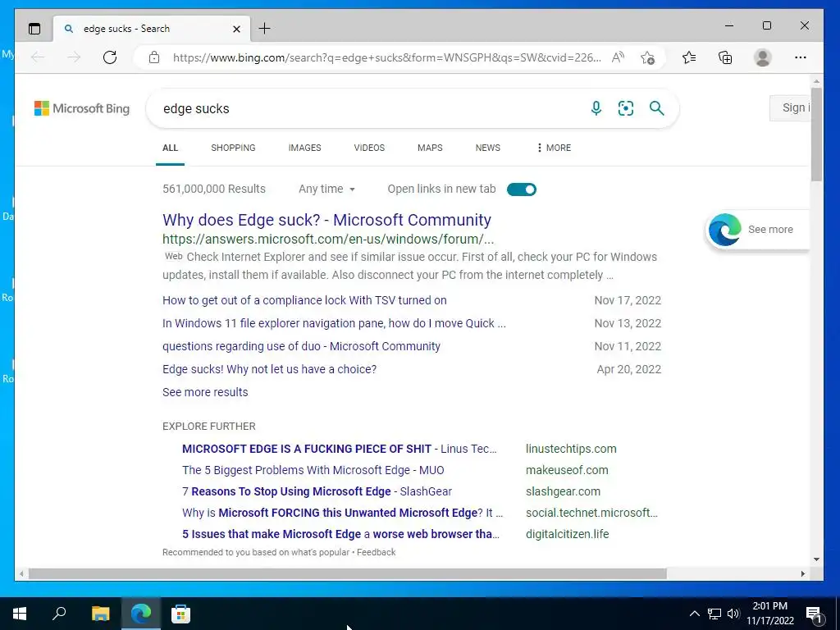This screenshot has height=630, width=840.
Task: Open a new tab with plus button
Action: tap(264, 29)
